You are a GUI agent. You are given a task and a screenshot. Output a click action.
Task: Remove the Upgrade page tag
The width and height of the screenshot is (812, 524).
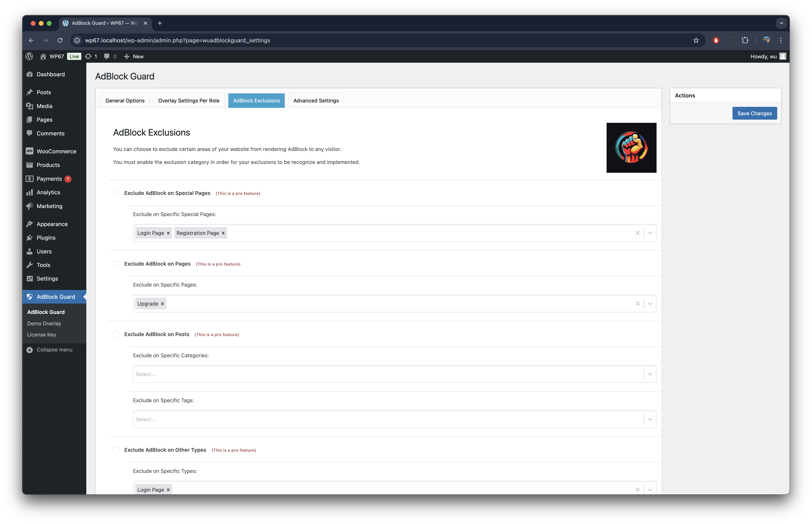coord(162,304)
